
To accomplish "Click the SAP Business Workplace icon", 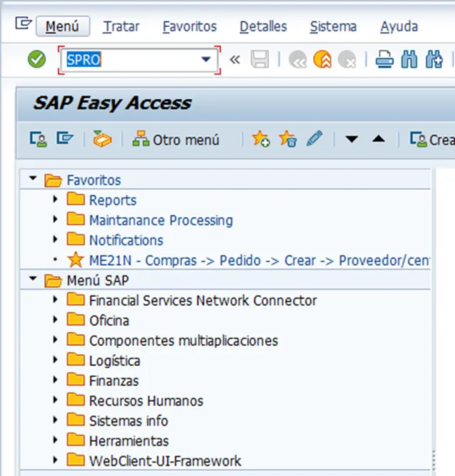I will click(102, 139).
